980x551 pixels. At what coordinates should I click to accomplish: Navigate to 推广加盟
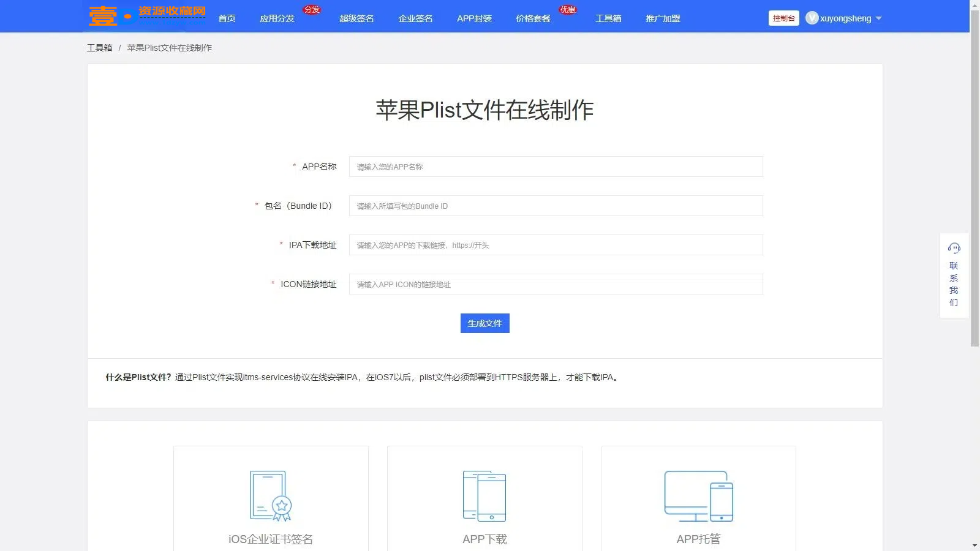(x=662, y=18)
